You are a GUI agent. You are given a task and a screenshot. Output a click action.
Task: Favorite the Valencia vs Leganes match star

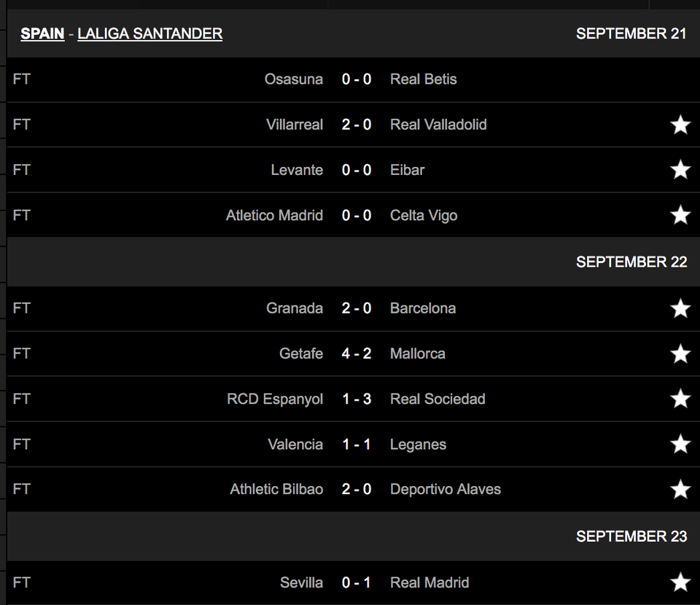[x=680, y=444]
